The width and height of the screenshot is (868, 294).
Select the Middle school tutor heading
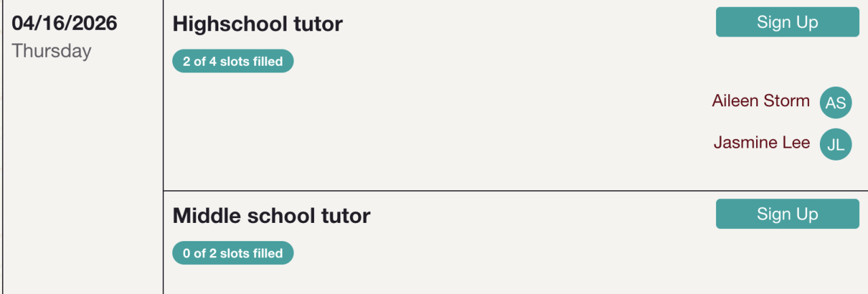click(x=271, y=216)
